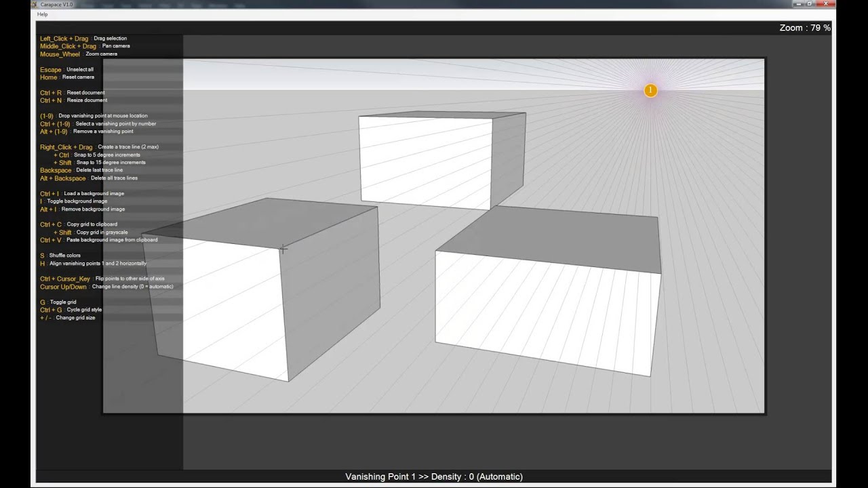This screenshot has height=488, width=868.
Task: Click the 'Copy grid in grayscale' text
Action: pyautogui.click(x=102, y=232)
